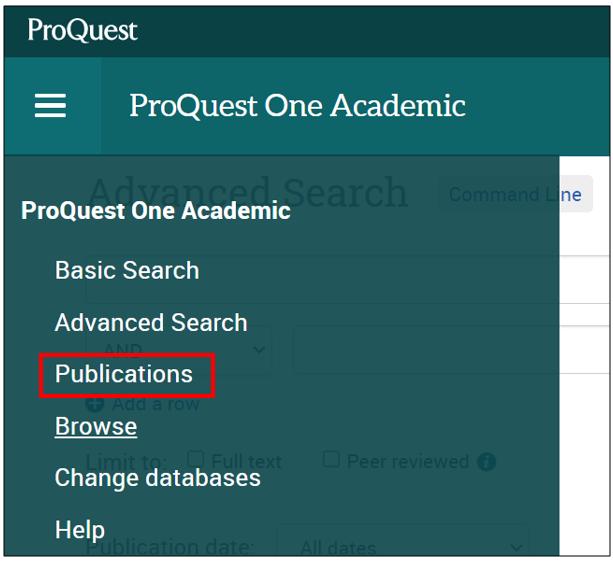Viewport: 613px width, 562px height.
Task: Click the ProQuest One Academic header title
Action: tap(298, 106)
